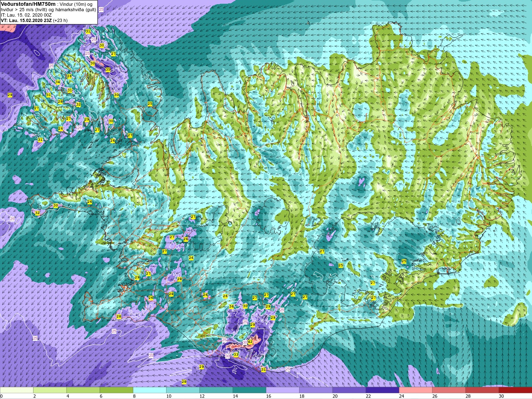Click the "8" tick on the legend scale
Image resolution: width=532 pixels, height=399 pixels.
click(134, 396)
